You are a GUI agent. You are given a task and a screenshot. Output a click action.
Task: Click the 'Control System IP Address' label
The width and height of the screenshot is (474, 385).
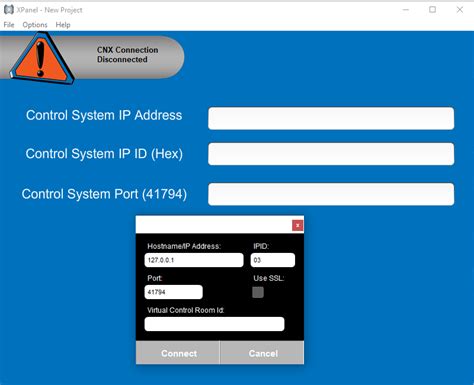tap(104, 115)
